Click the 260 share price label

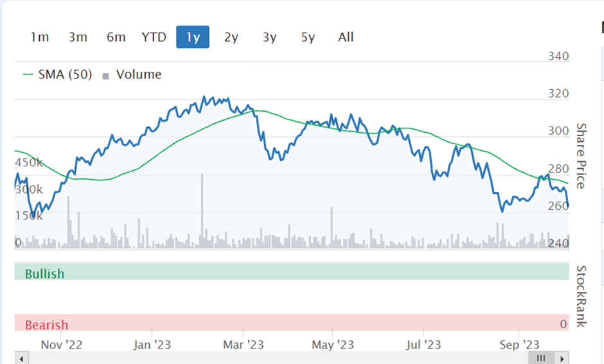(558, 206)
